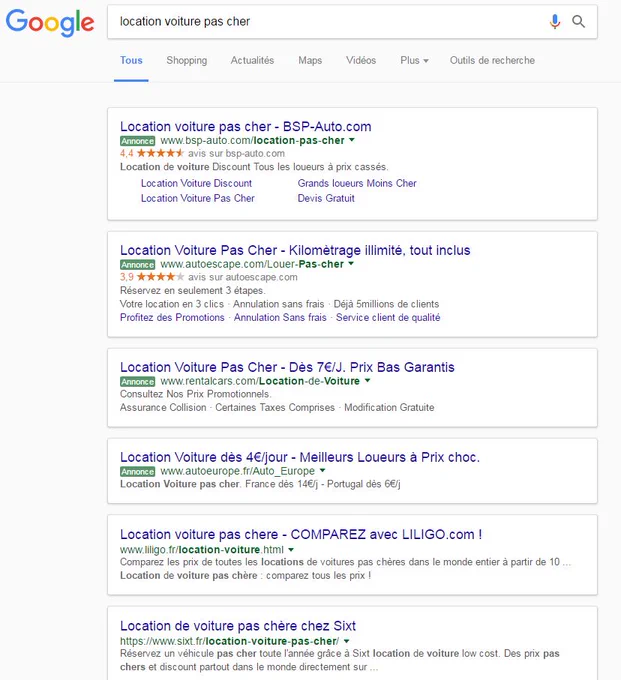Expand the rentalcars.com URL dropdown arrow
Screen dimensions: 621x680
click(x=367, y=381)
